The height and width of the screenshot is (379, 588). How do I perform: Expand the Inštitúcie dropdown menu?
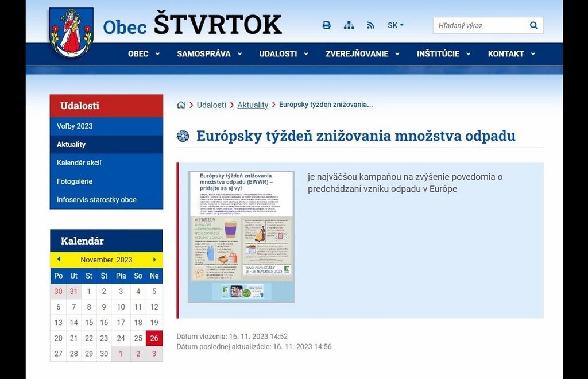click(444, 53)
